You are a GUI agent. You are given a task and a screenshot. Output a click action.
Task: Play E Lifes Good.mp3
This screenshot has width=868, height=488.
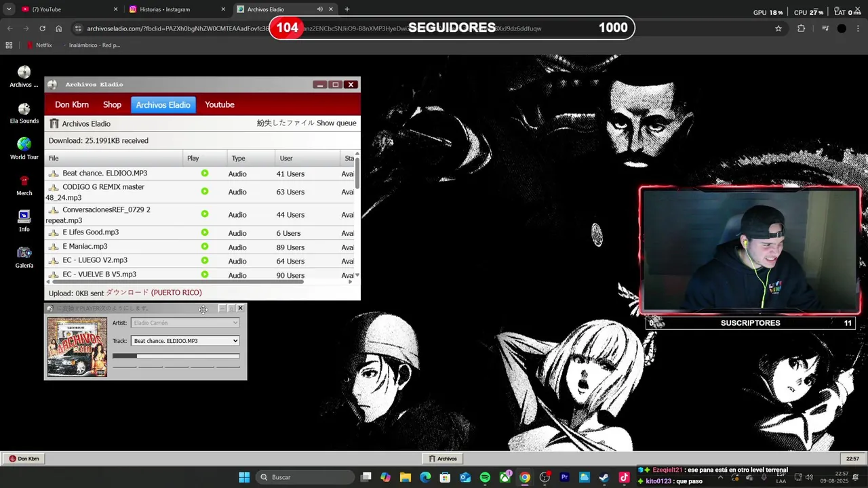pyautogui.click(x=205, y=232)
